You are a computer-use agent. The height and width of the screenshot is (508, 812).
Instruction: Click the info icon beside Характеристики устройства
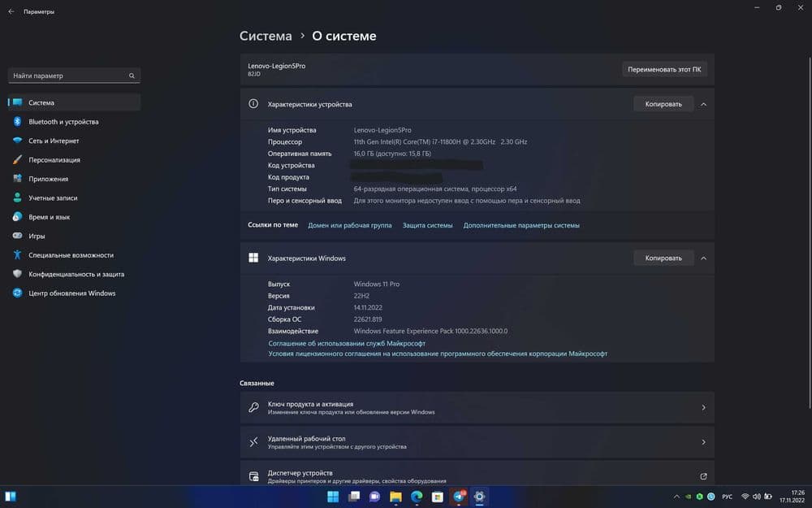tap(253, 104)
